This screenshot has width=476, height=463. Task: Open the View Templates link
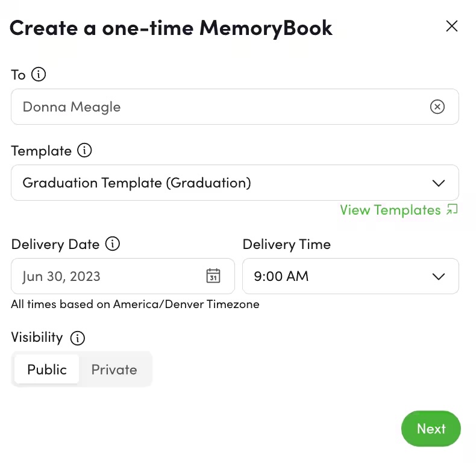tap(390, 210)
